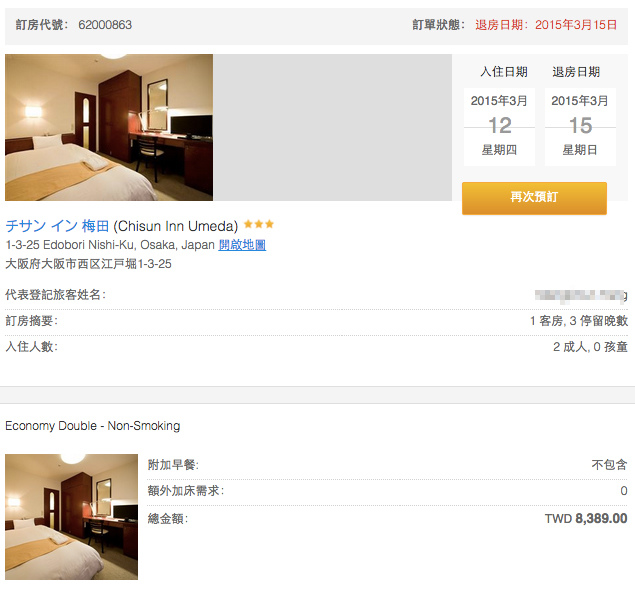Viewport: 635px width, 589px height.
Task: Click the Japanese address 大阪府大阪市西区江戸堀1-3-25
Action: pos(88,264)
